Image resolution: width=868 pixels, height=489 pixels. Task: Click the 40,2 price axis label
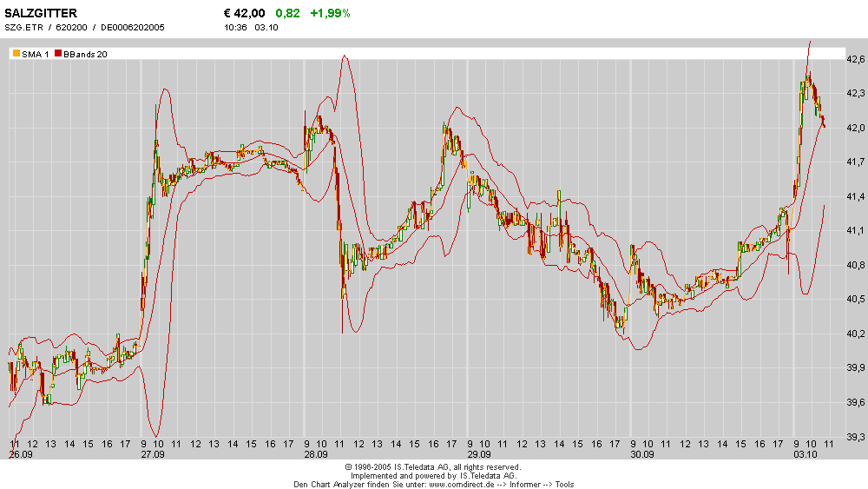coord(856,334)
